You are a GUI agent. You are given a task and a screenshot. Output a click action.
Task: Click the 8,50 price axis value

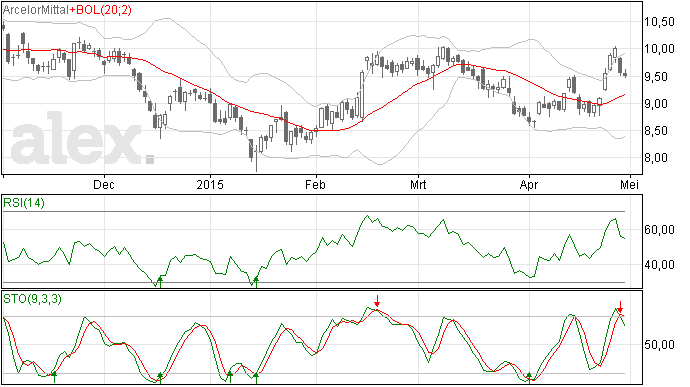tap(659, 131)
